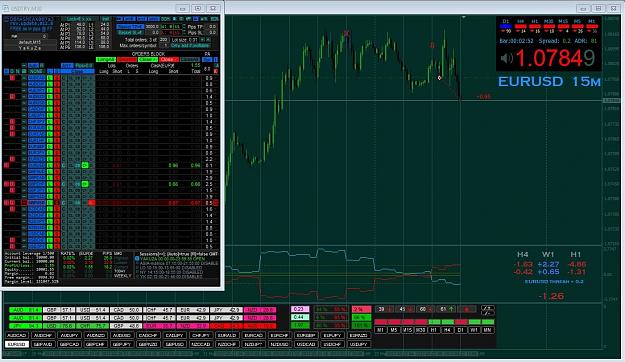Pick the NZDCHF pair button
The width and height of the screenshot is (625, 362).
coord(227,344)
